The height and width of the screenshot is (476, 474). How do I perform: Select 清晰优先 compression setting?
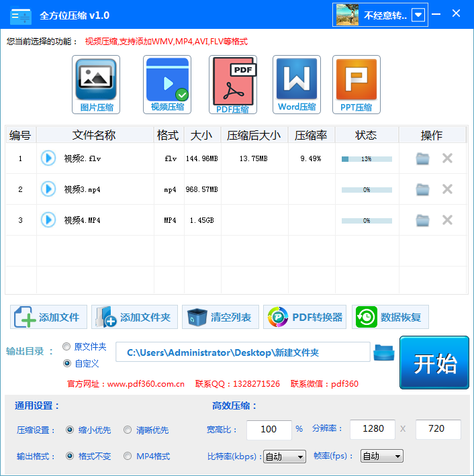click(x=128, y=430)
